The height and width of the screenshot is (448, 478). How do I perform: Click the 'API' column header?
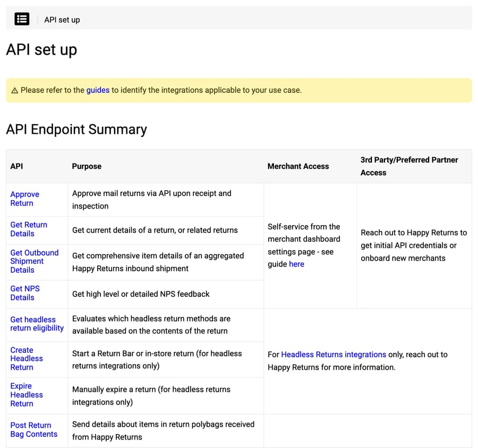pos(16,166)
